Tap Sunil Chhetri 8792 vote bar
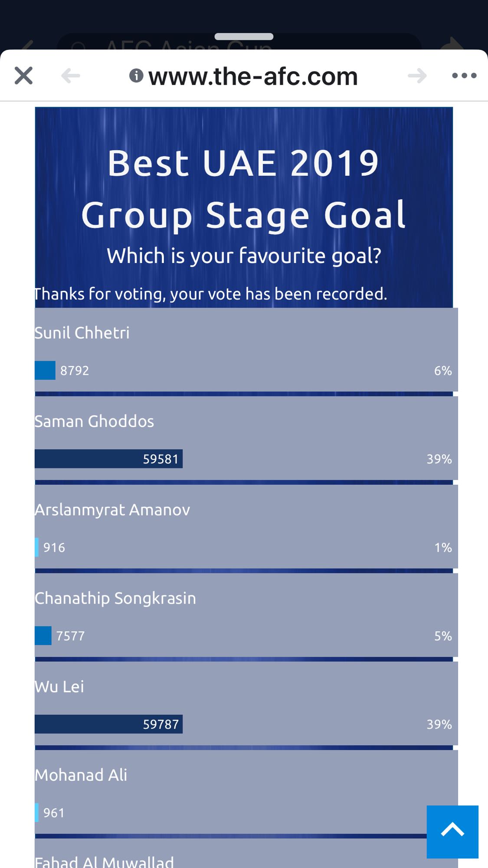 click(45, 371)
